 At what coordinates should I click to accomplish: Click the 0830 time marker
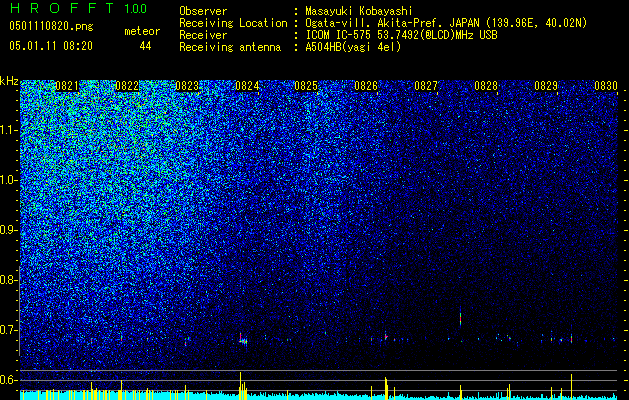(606, 86)
